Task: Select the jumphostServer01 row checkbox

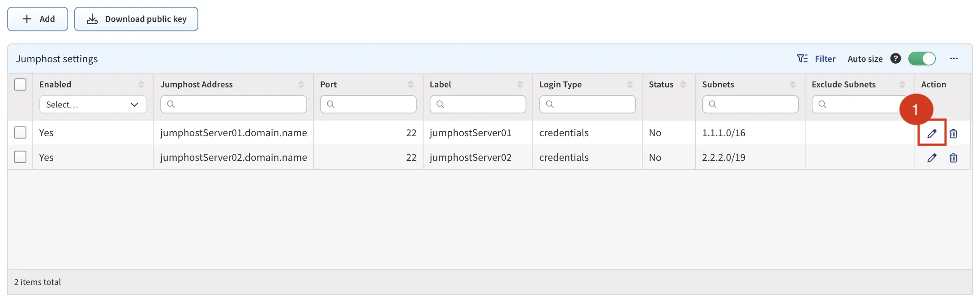Action: pos(20,133)
